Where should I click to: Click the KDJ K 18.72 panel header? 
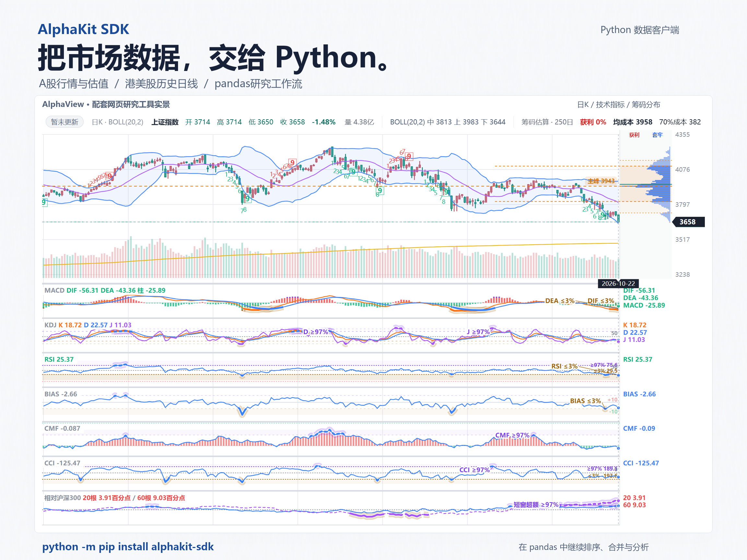[88, 325]
